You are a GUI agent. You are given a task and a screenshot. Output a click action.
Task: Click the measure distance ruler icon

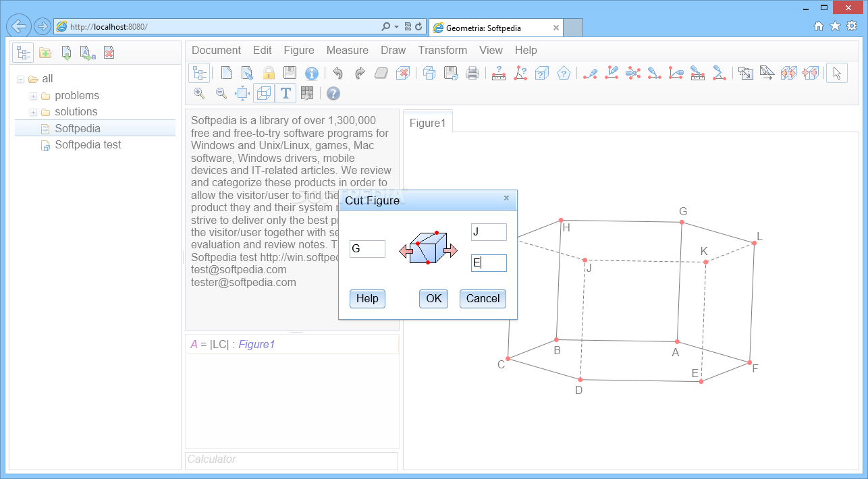pos(499,73)
